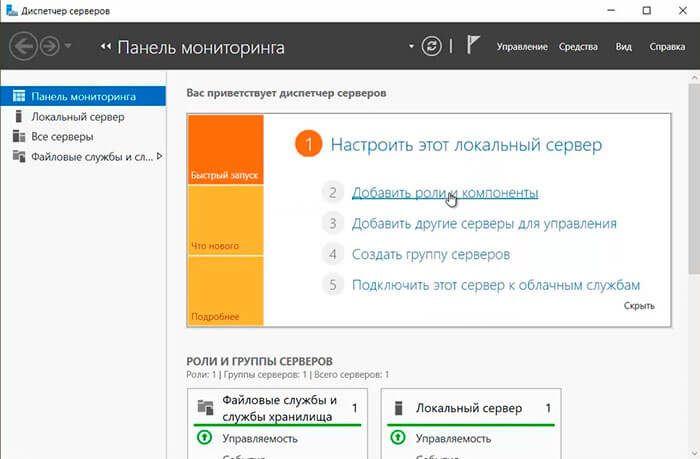Click Управляемость in the Локальный сервер tile
Viewport: 700px width, 459px height.
(x=453, y=438)
